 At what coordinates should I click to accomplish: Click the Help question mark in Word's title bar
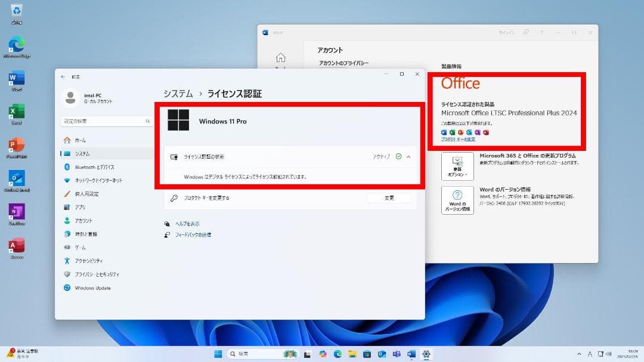pyautogui.click(x=541, y=32)
